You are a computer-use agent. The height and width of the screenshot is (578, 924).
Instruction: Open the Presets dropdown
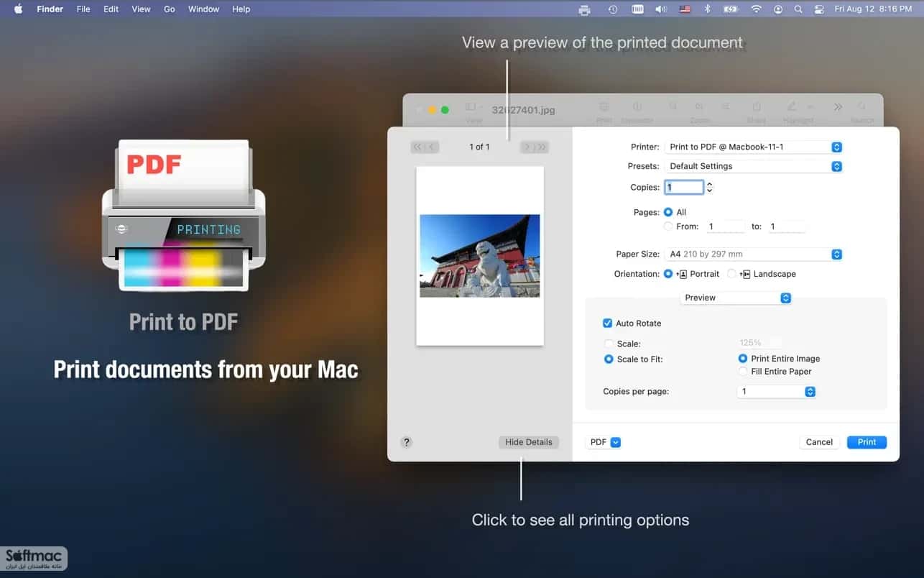pyautogui.click(x=753, y=166)
